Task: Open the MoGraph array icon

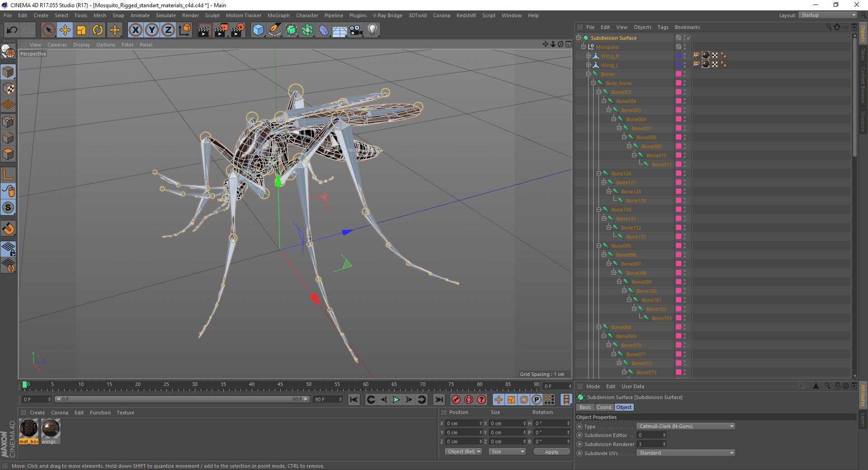Action: (307, 30)
